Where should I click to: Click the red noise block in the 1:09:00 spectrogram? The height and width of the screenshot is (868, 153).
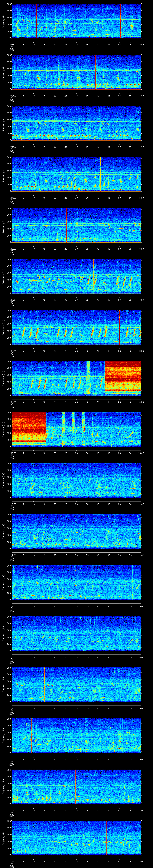(x=29, y=428)
